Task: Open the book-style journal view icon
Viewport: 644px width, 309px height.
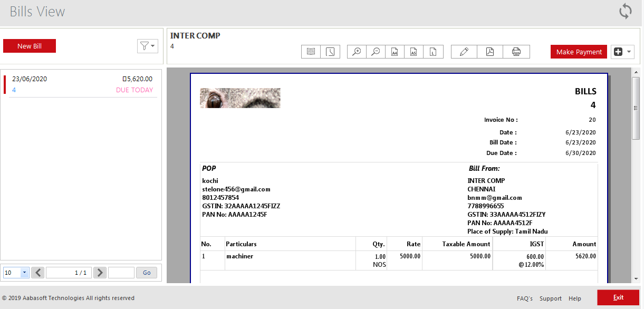Action: pyautogui.click(x=311, y=52)
